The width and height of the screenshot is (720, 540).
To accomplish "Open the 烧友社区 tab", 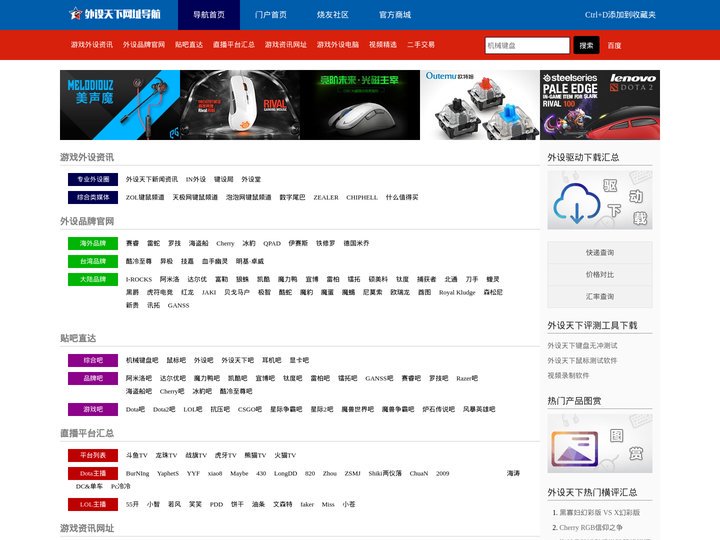I will pos(333,15).
